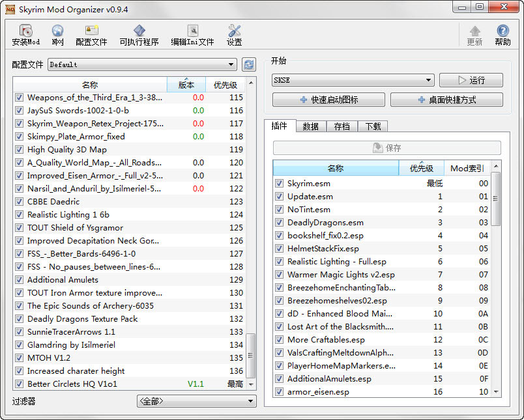Expand the <全部> filter dropdown

pos(196,401)
